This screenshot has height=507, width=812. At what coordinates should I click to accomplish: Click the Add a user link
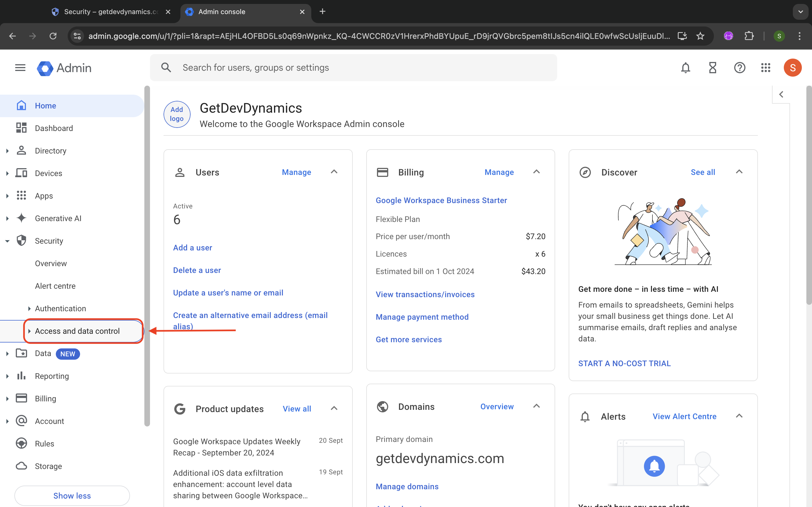pyautogui.click(x=192, y=248)
